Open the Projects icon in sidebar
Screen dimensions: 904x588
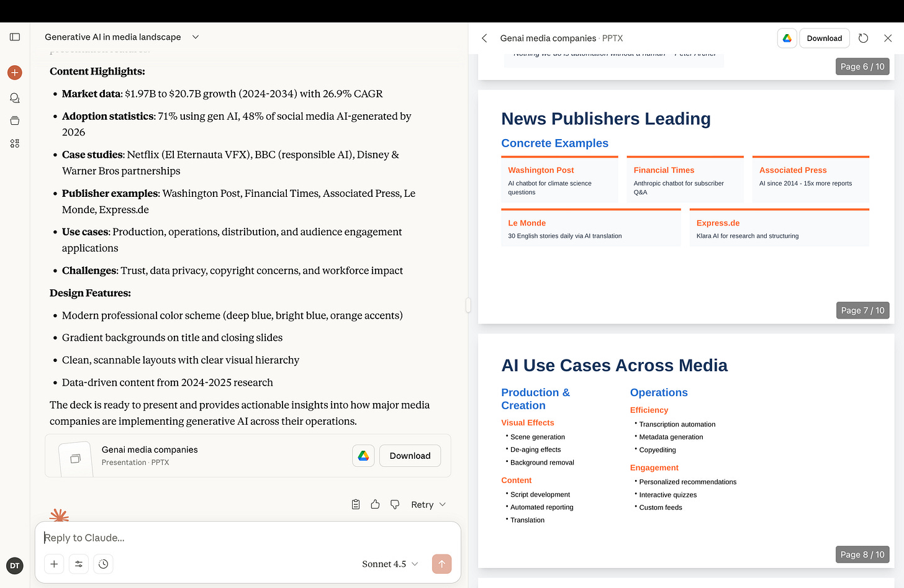[15, 120]
